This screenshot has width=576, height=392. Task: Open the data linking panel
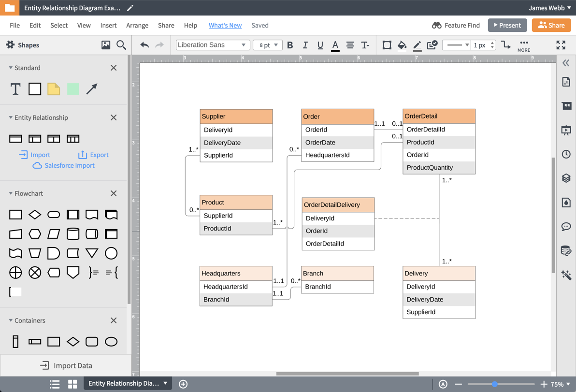click(x=566, y=250)
